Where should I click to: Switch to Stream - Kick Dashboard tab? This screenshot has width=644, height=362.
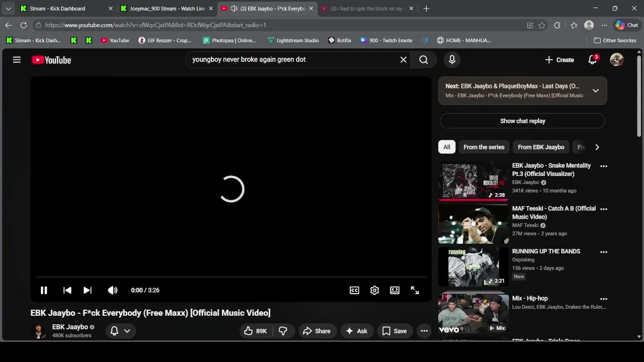(x=65, y=9)
